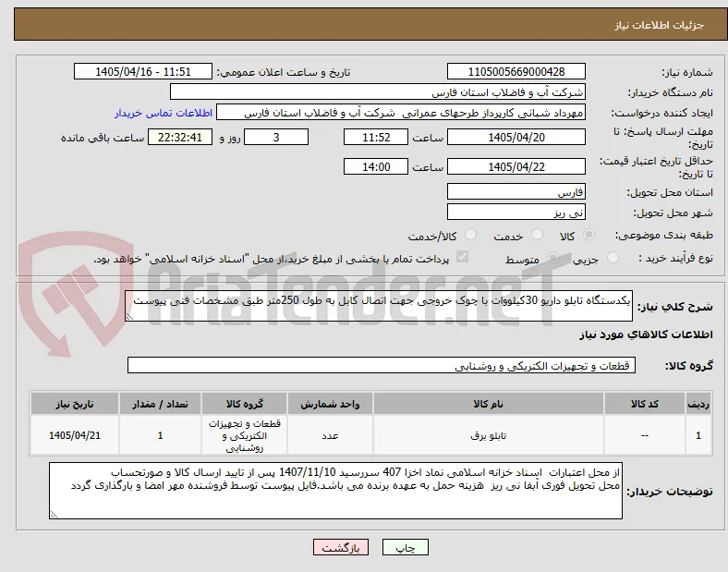This screenshot has width=728, height=572.
Task: Click the ردیف column header
Action: pos(698,404)
